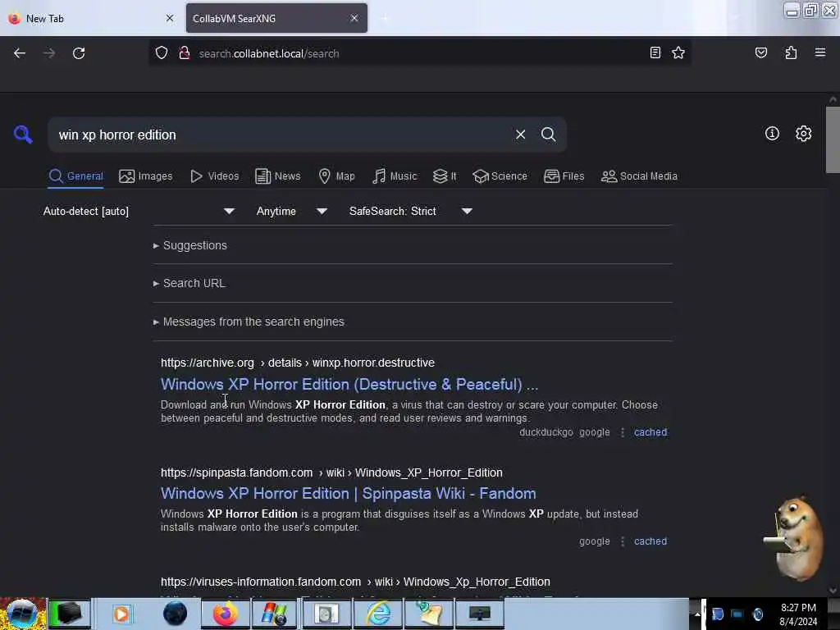Select the Science search category
This screenshot has height=630, width=840.
[x=500, y=176]
